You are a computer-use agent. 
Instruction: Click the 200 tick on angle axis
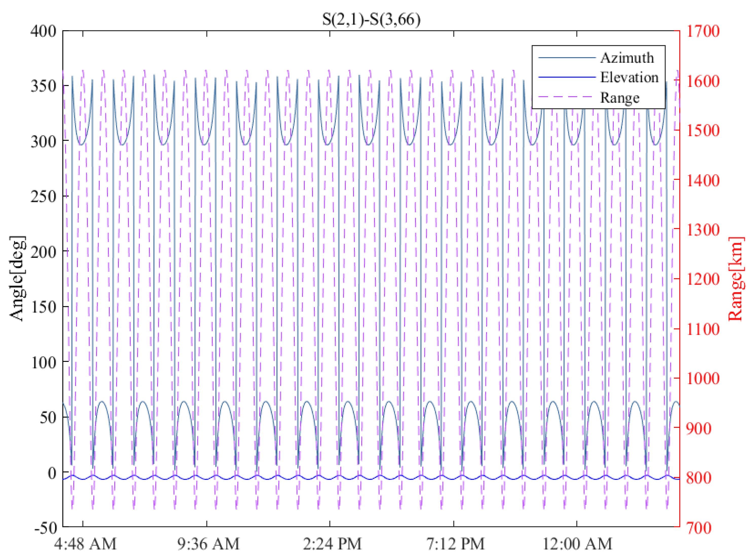43,252
